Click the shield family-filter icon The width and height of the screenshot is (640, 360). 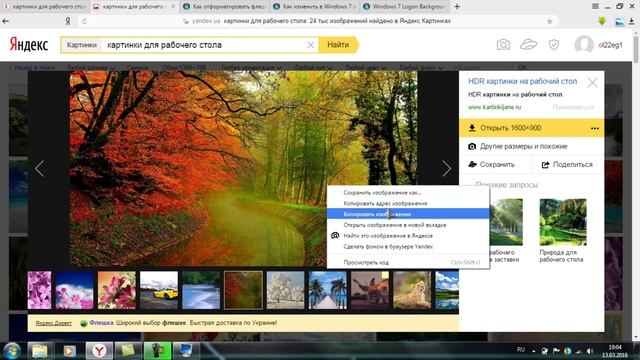[x=554, y=44]
